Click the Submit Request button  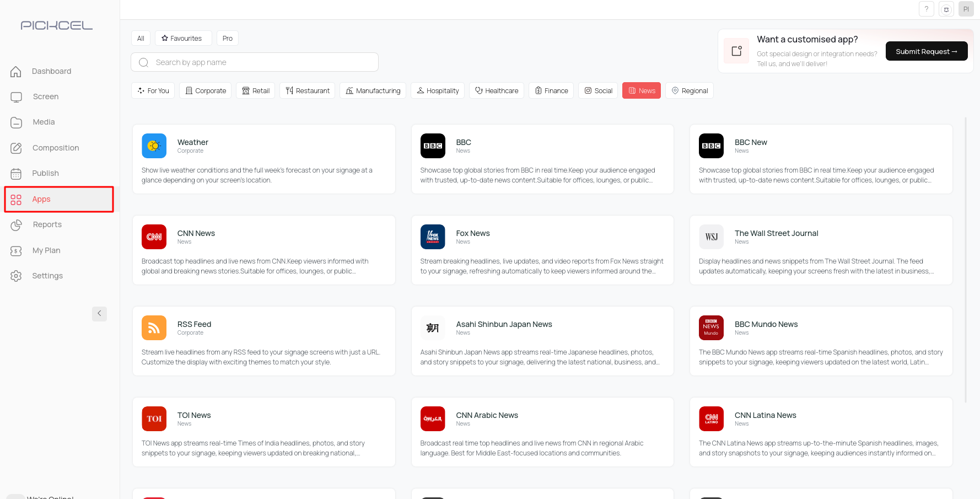(x=926, y=51)
